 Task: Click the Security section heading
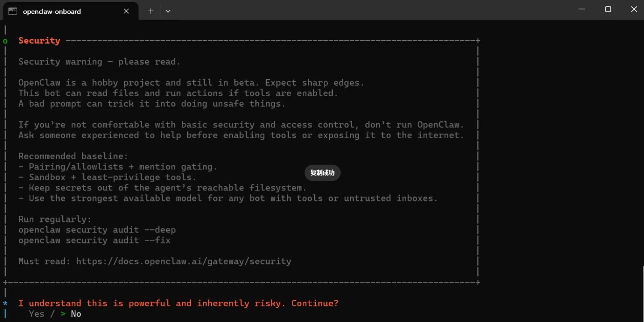coord(39,41)
